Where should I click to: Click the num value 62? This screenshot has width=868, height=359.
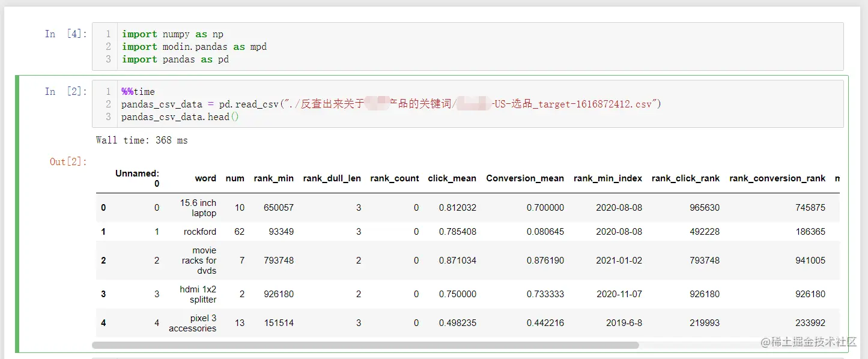tap(240, 232)
